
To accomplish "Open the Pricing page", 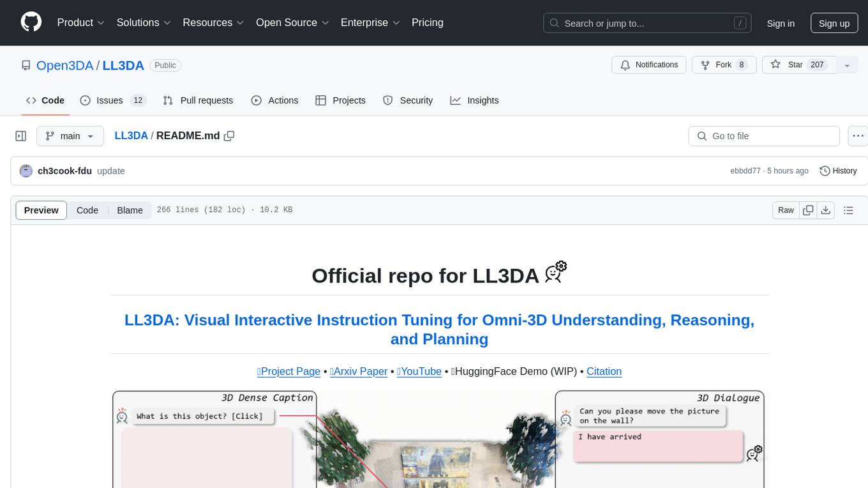I will coord(428,22).
